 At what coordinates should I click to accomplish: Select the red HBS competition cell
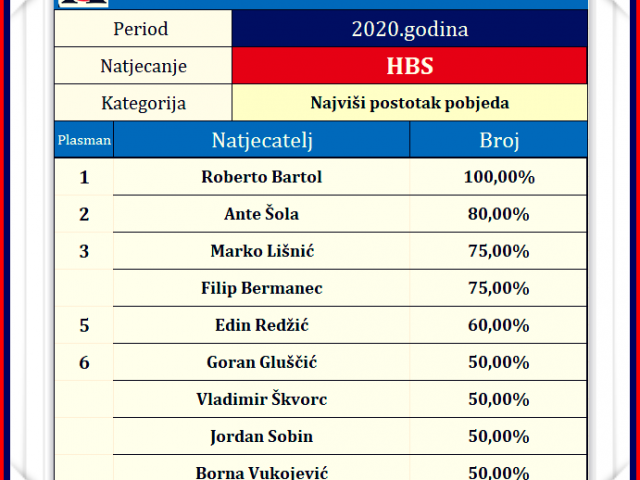tap(409, 66)
